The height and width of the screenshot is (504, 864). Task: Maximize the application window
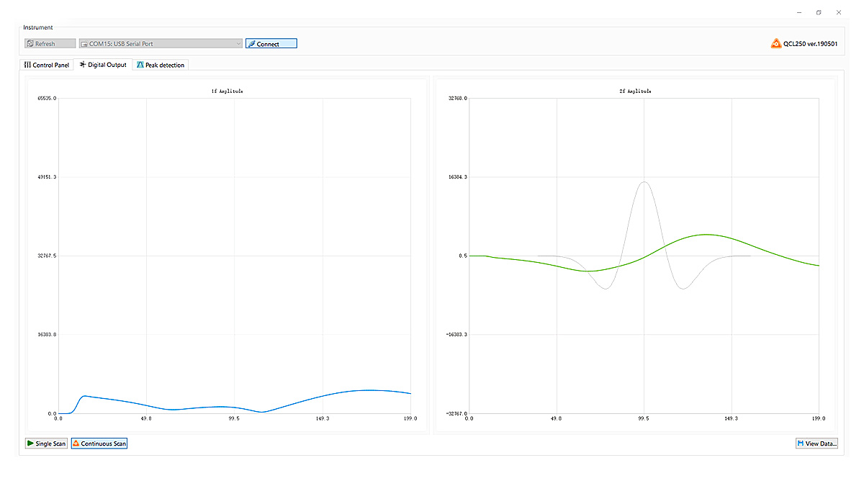(819, 12)
